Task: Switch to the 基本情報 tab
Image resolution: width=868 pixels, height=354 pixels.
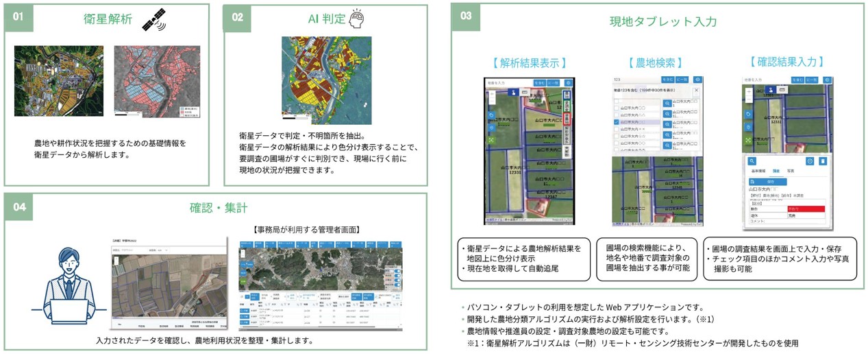Action: coord(760,171)
